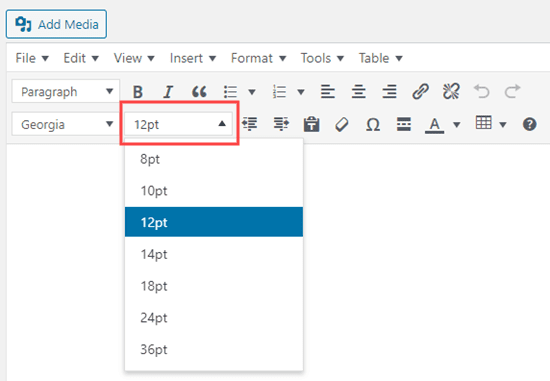Increase indent of the paragraph

pyautogui.click(x=281, y=124)
